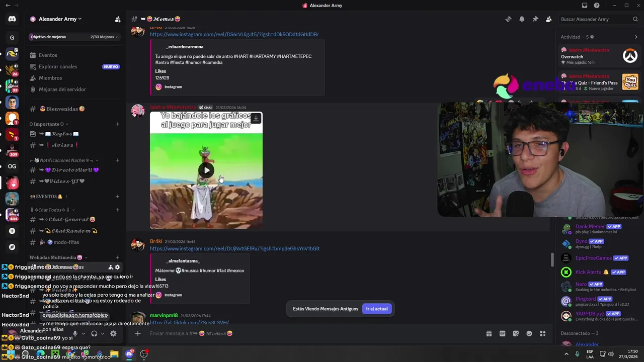The width and height of the screenshot is (644, 362).
Task: Click Discord icon in Windows taskbar
Action: pos(129,354)
